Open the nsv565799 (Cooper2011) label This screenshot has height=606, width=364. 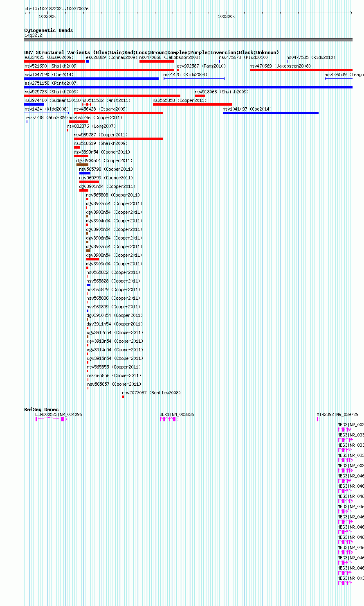pos(106,178)
